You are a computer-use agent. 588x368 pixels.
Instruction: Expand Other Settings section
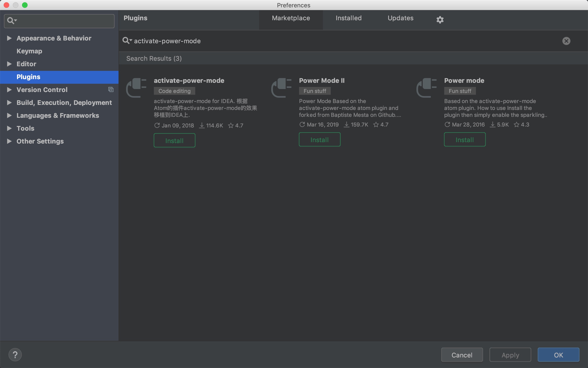point(9,141)
